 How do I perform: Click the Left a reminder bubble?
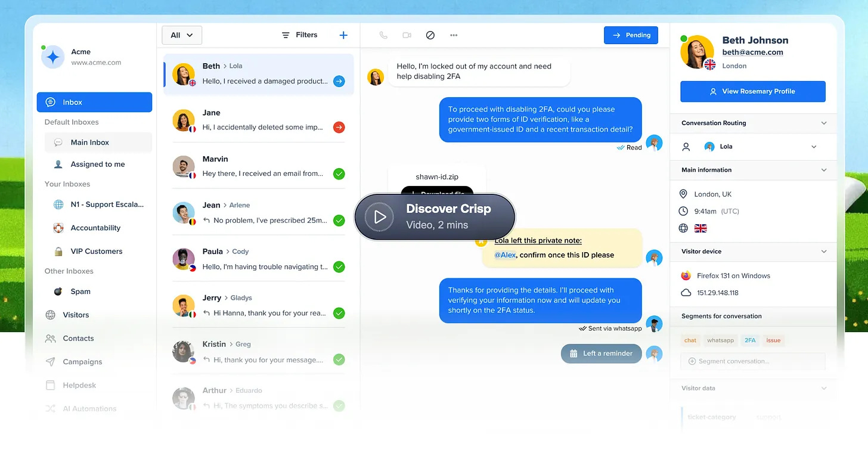click(x=601, y=353)
